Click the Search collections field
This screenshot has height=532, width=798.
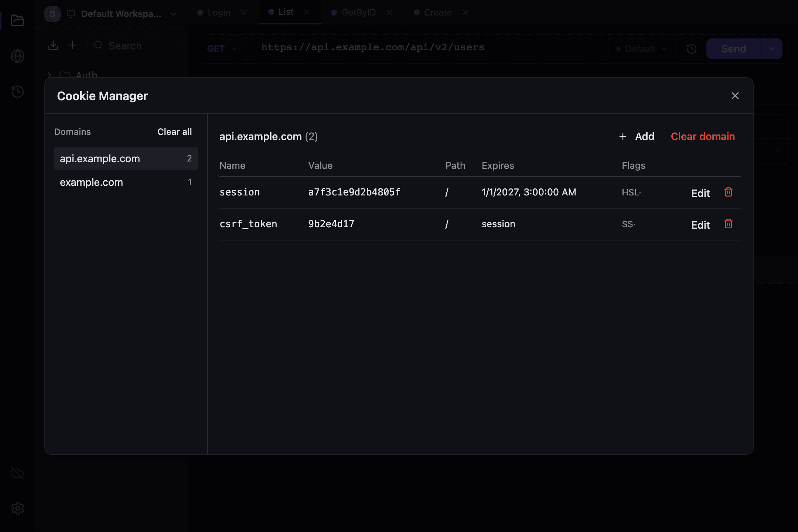(133, 46)
